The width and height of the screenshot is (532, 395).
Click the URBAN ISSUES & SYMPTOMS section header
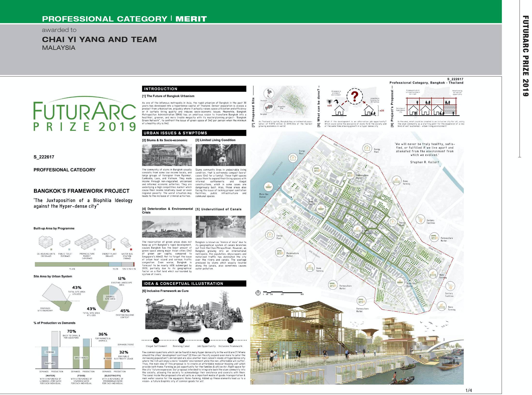pos(194,133)
